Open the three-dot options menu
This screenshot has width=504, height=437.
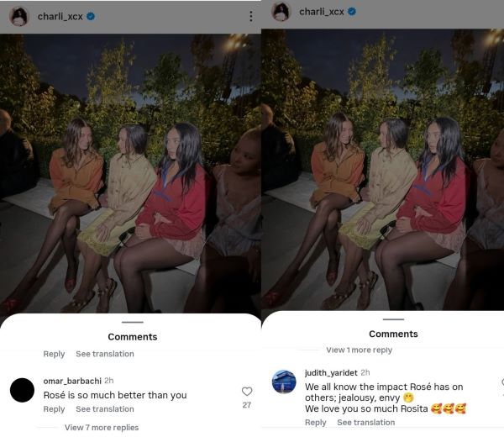(250, 17)
